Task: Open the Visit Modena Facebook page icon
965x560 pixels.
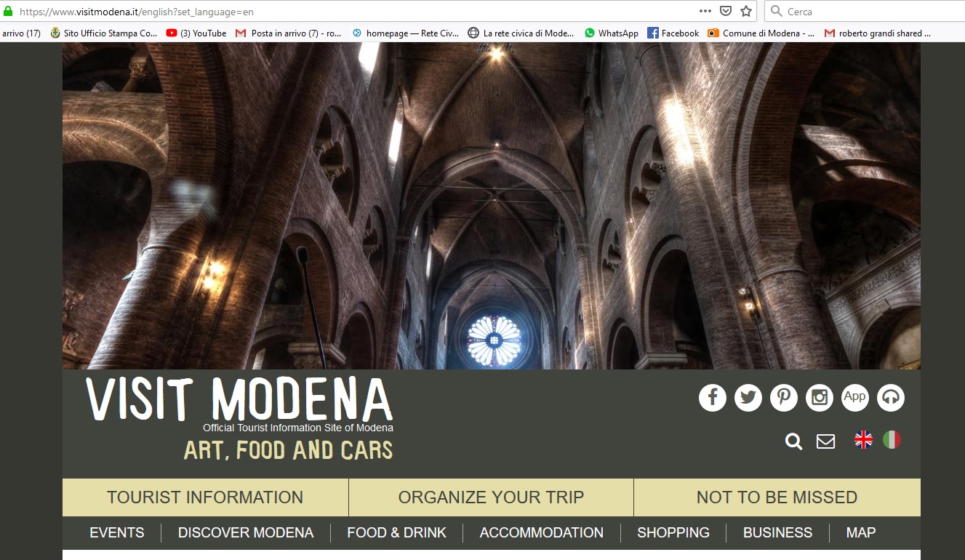Action: [x=713, y=398]
